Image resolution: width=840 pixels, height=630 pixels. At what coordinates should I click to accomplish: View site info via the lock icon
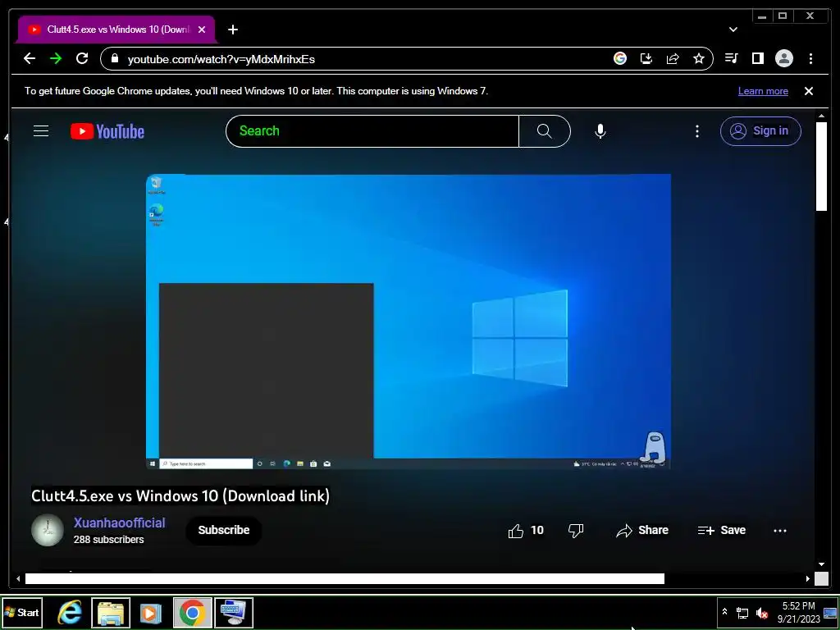115,58
